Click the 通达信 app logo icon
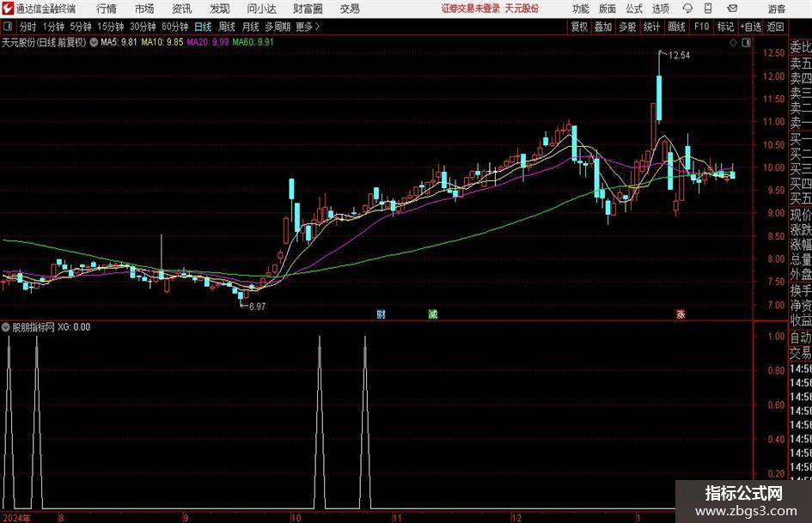812x523 pixels. [7, 9]
